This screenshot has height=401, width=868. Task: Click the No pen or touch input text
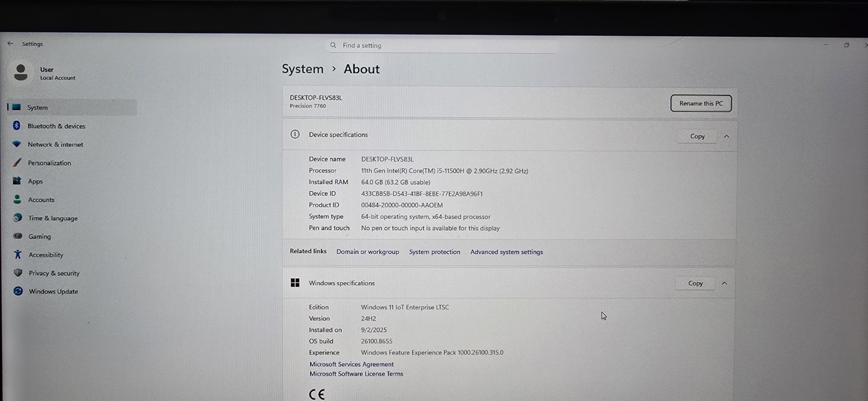(430, 228)
